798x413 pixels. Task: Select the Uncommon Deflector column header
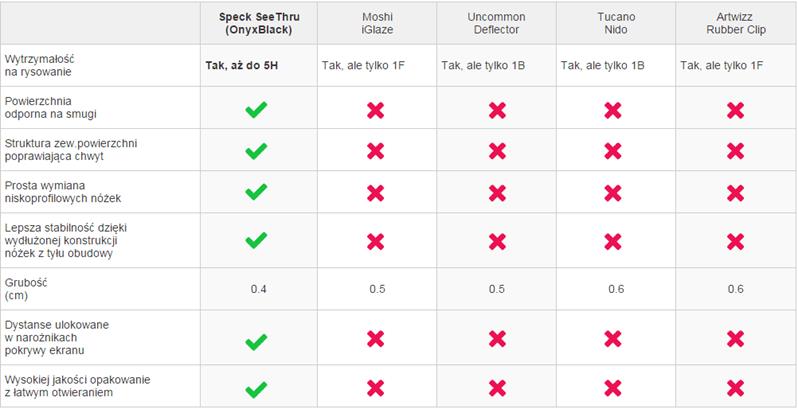click(x=496, y=23)
